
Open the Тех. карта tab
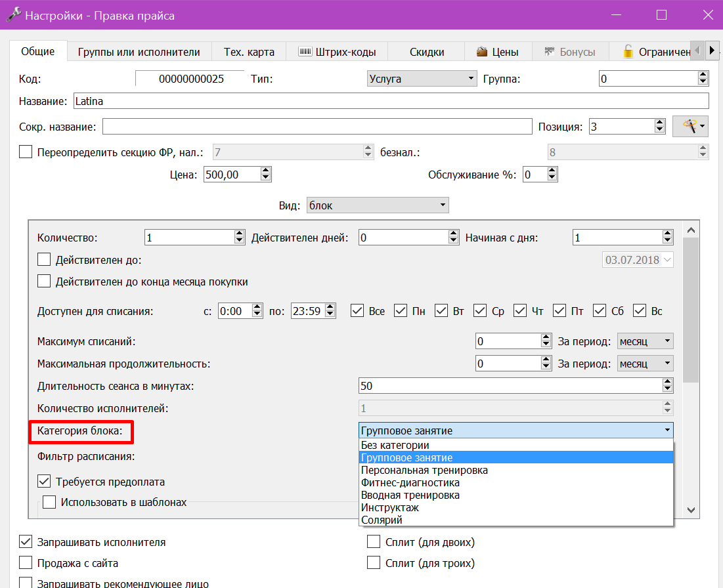click(x=249, y=52)
